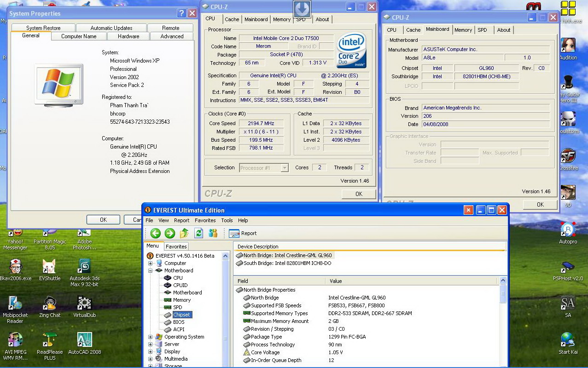The width and height of the screenshot is (588, 368).
Task: Click the green Forward arrow in EVEREST
Action: 170,233
